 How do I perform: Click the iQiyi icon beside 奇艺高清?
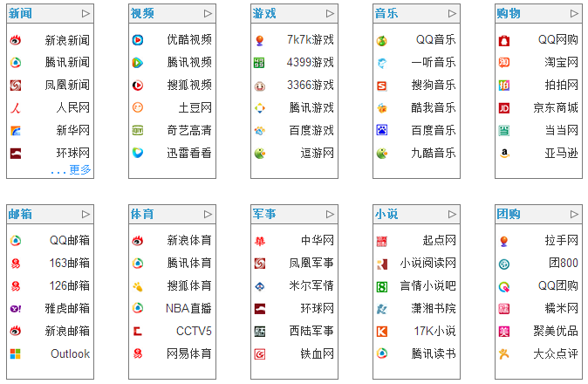(138, 131)
